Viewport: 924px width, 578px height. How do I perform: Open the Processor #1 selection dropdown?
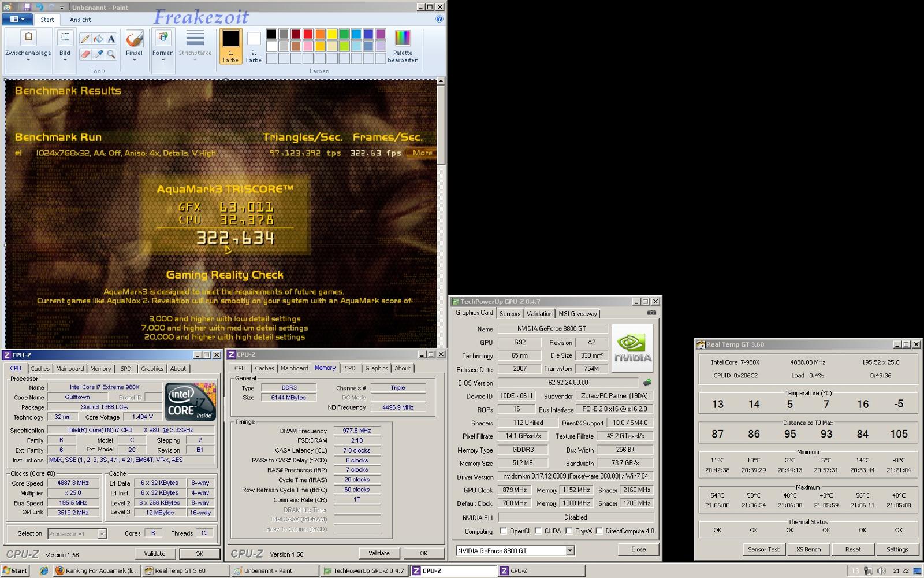102,533
